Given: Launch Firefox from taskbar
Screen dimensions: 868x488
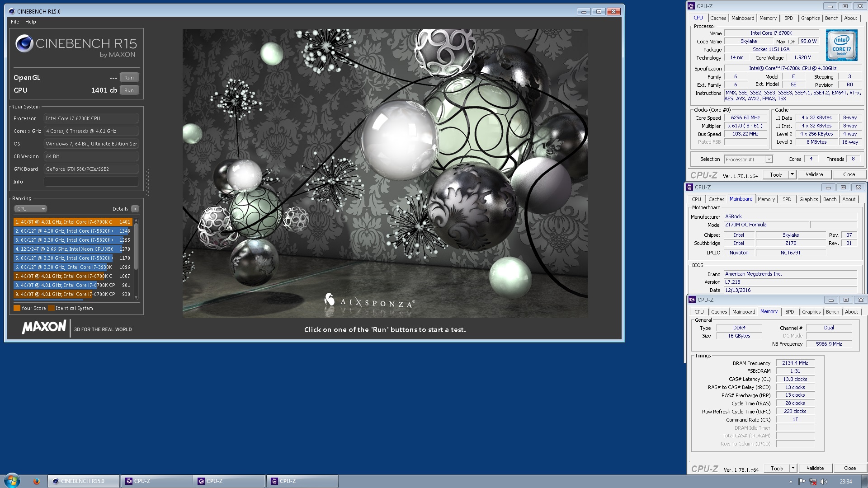Looking at the screenshot, I should (37, 481).
